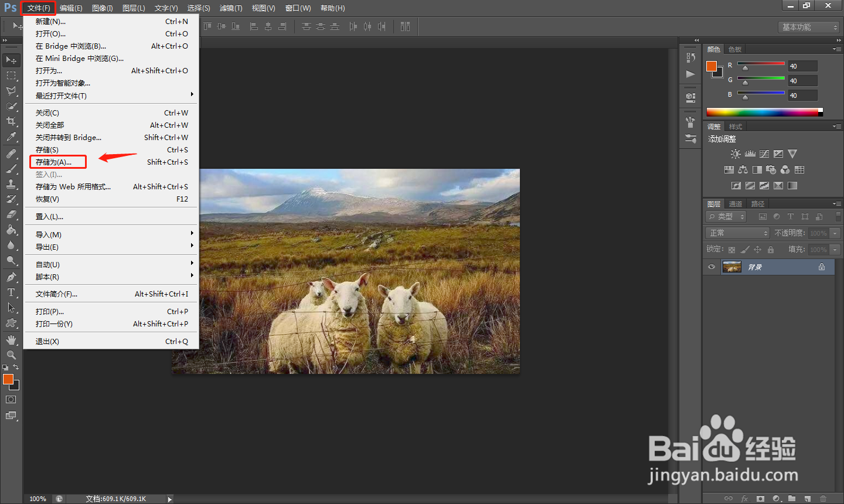Toggle lock all padlock icon
844x504 pixels.
[x=771, y=250]
